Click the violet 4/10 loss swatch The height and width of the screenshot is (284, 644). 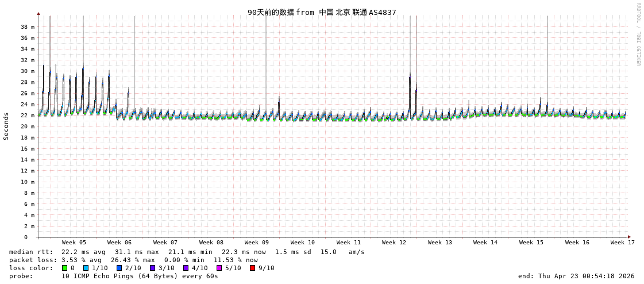tap(186, 268)
